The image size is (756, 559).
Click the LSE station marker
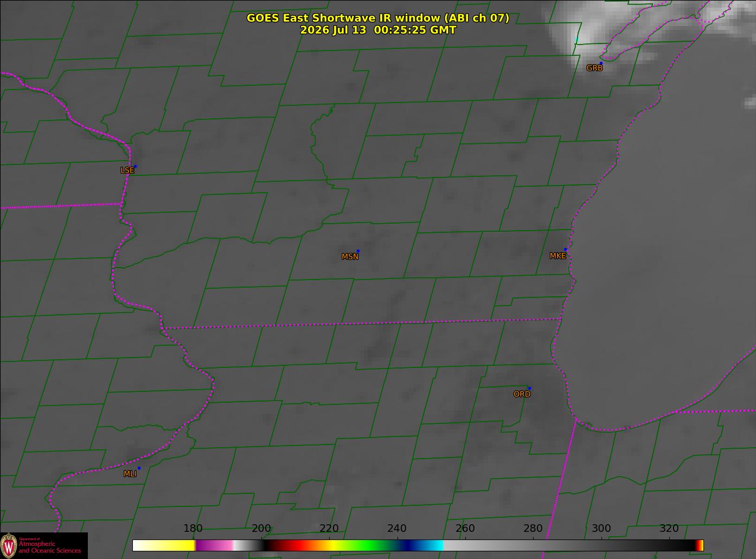[x=135, y=166]
